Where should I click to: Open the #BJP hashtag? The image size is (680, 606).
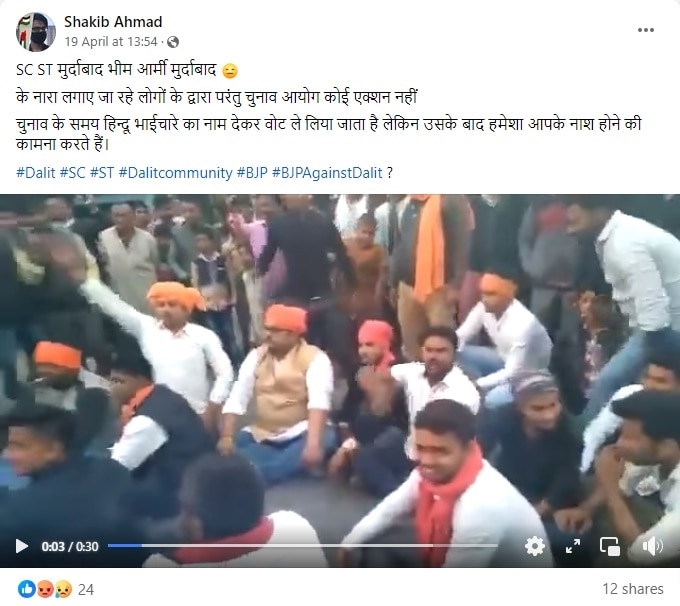(x=252, y=173)
